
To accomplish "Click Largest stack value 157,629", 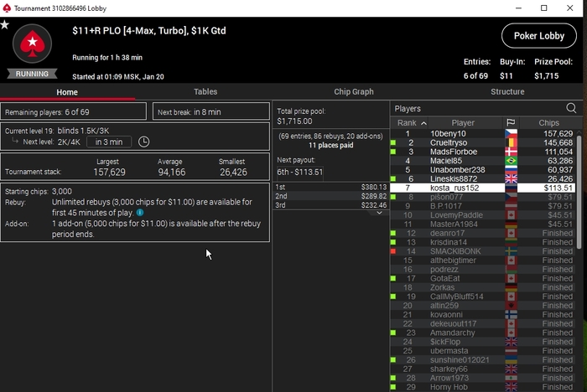I will (109, 172).
